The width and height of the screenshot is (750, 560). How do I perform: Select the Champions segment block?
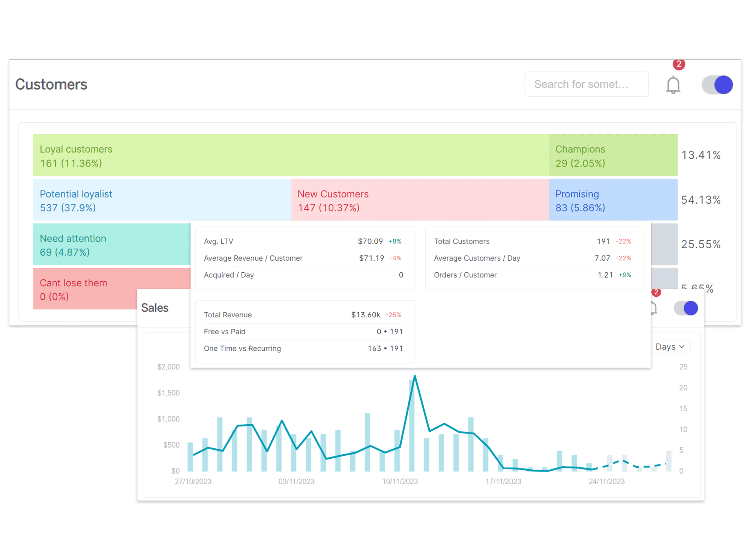pyautogui.click(x=613, y=155)
